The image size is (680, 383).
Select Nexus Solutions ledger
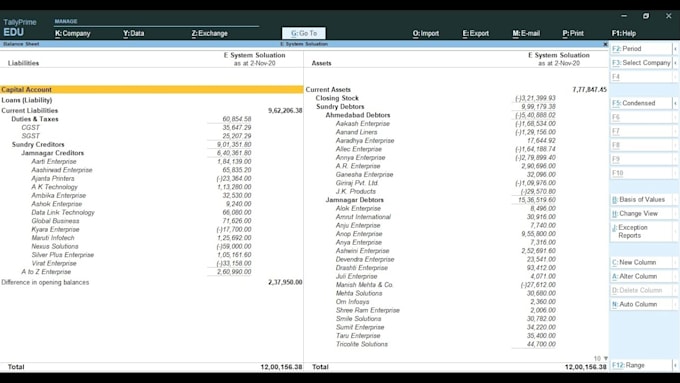(x=55, y=246)
